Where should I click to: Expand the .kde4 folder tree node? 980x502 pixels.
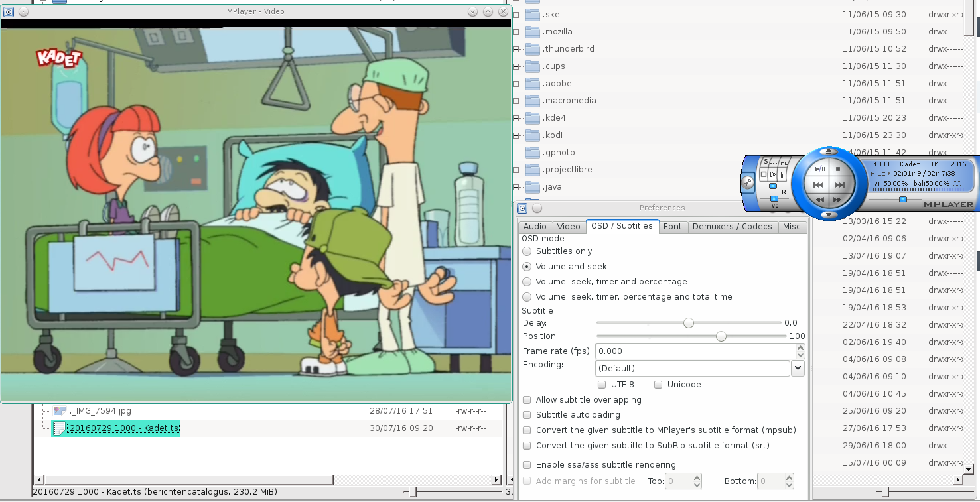tap(516, 118)
